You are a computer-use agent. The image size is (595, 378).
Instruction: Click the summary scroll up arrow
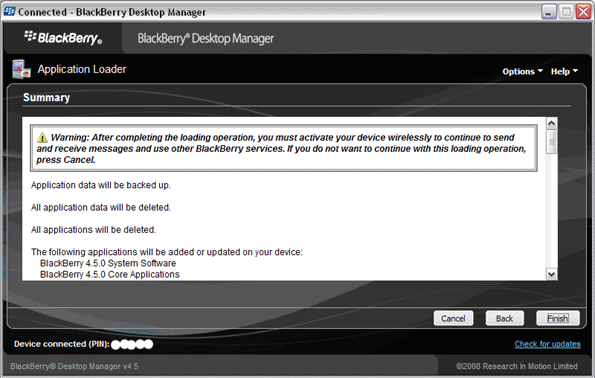[551, 123]
